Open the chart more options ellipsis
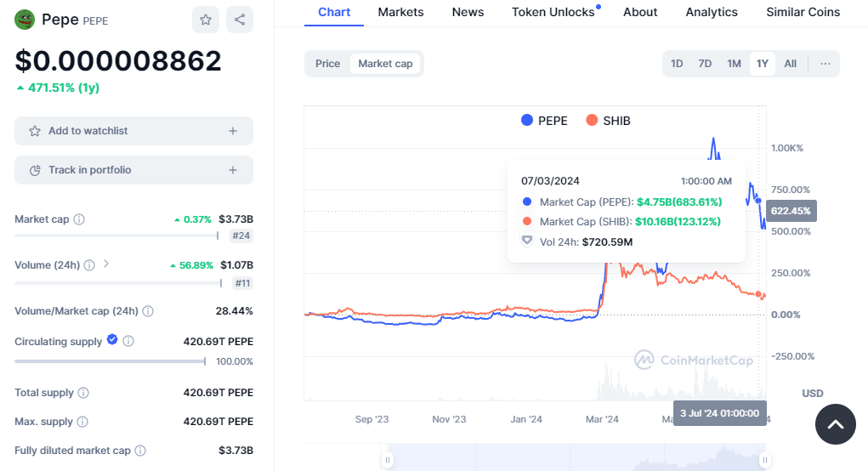 (825, 64)
